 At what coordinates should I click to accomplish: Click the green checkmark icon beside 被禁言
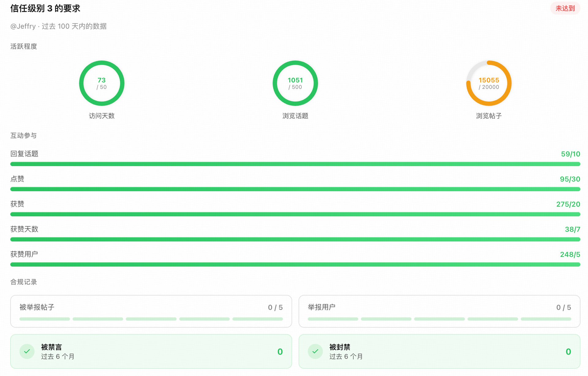point(27,351)
